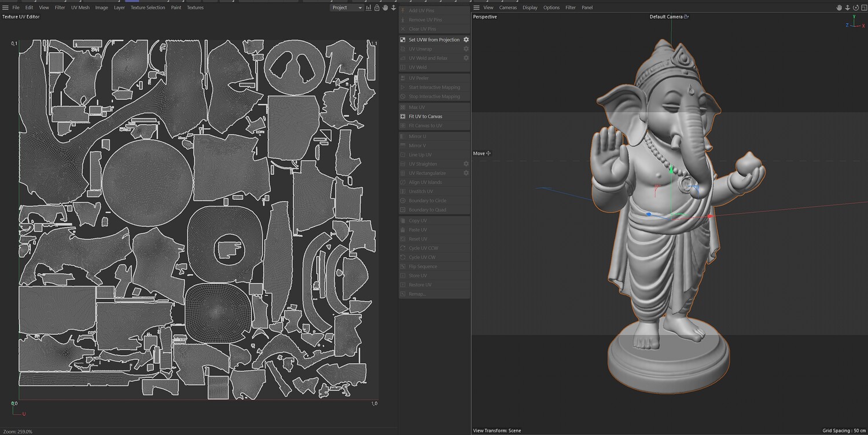Open the Texture Selection menu
Viewport: 868px width, 435px height.
[148, 8]
